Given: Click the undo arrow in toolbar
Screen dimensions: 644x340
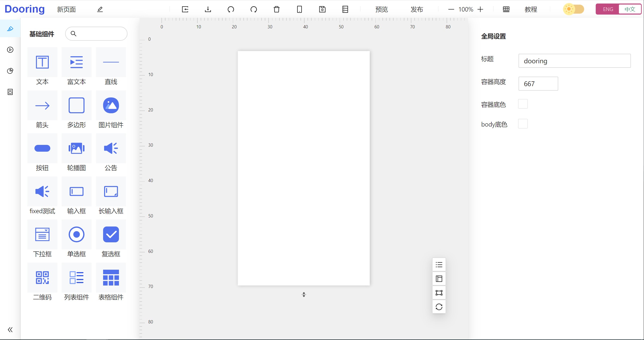Looking at the screenshot, I should coord(231,9).
